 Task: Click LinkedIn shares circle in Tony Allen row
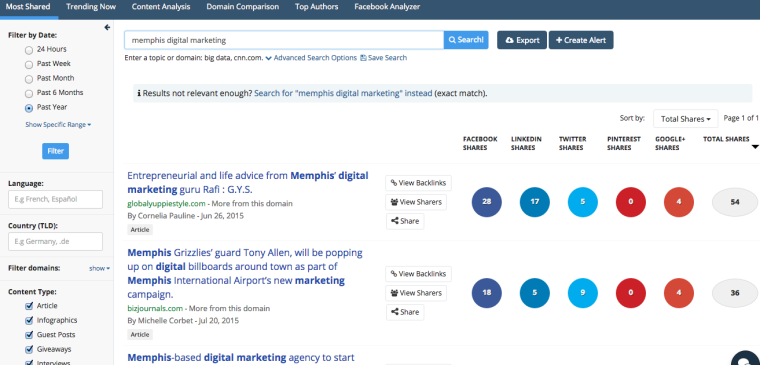[x=535, y=293]
